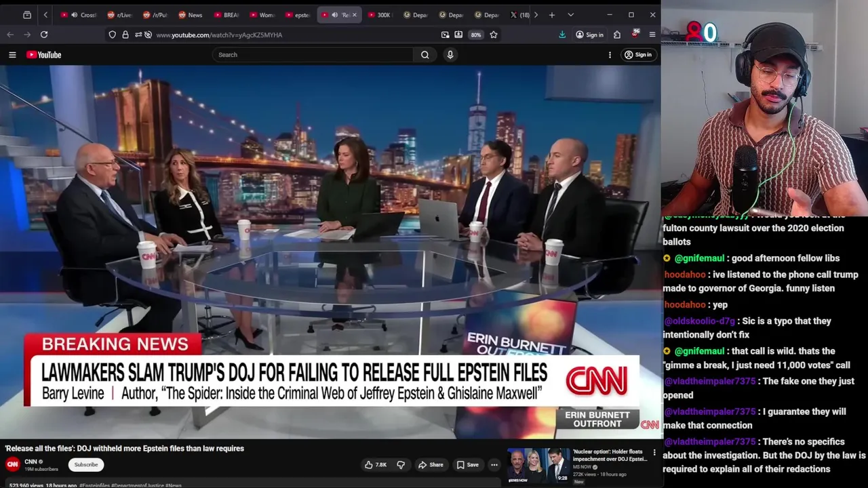Click the YouTube search box
This screenshot has height=488, width=868.
pyautogui.click(x=313, y=55)
